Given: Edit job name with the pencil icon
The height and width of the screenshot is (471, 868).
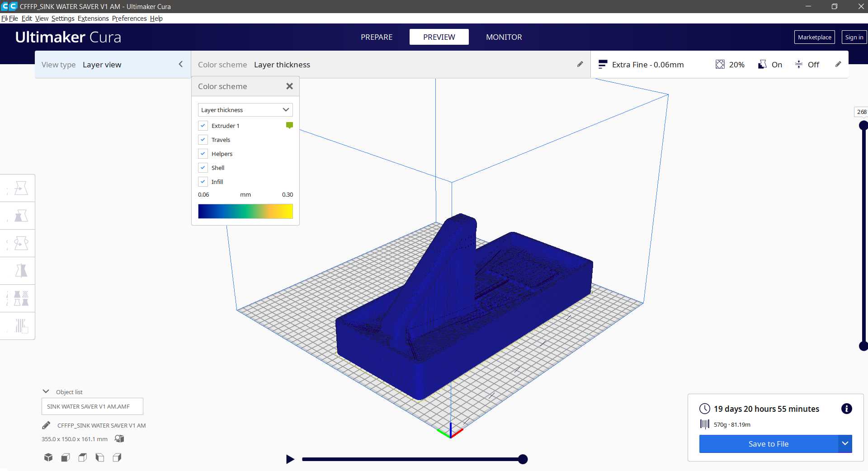Looking at the screenshot, I should click(46, 425).
